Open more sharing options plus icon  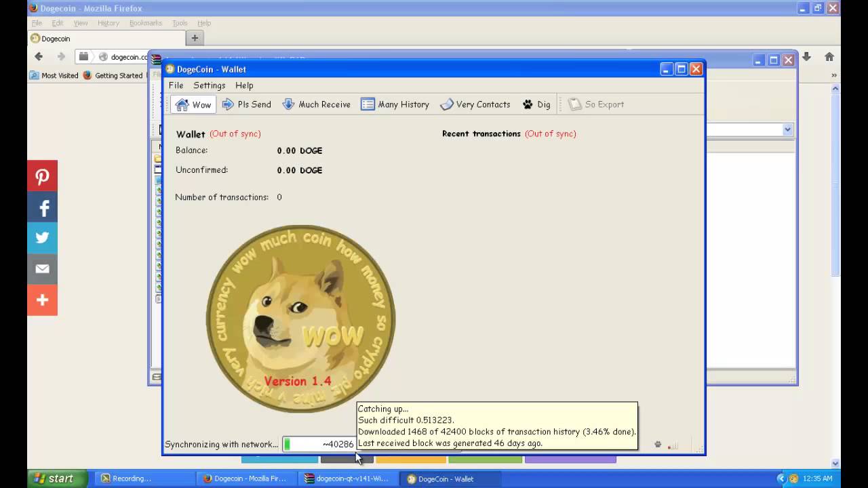point(42,300)
